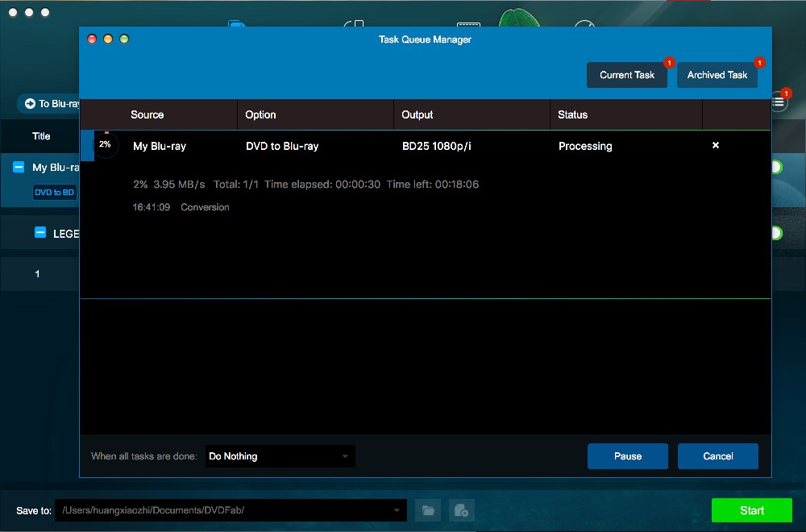Open the 'When all tasks are done' dropdown

tap(280, 456)
